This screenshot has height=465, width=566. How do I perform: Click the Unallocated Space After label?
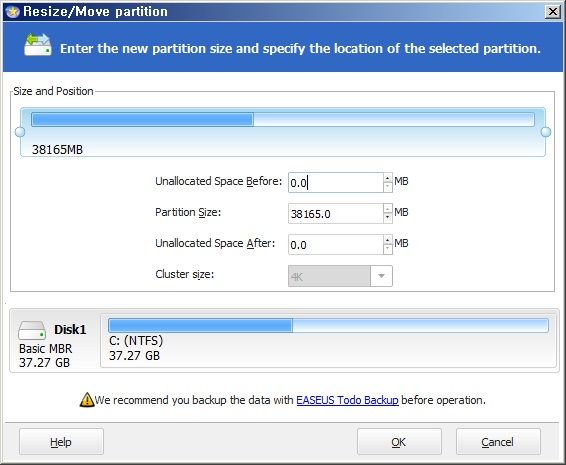pyautogui.click(x=215, y=243)
